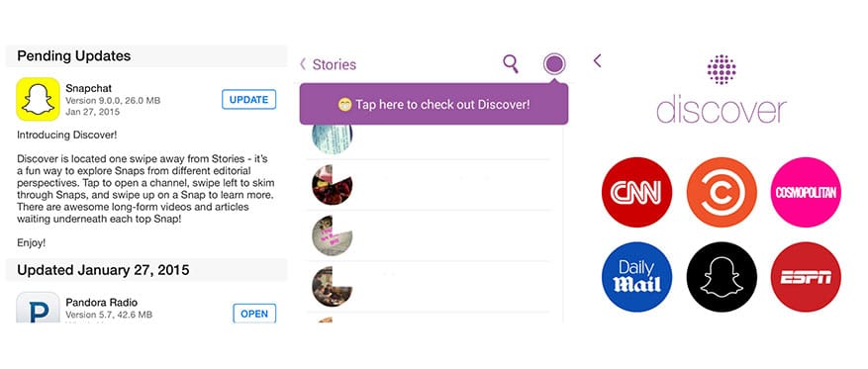Tap the yellow Snapchat app icon

[38, 99]
